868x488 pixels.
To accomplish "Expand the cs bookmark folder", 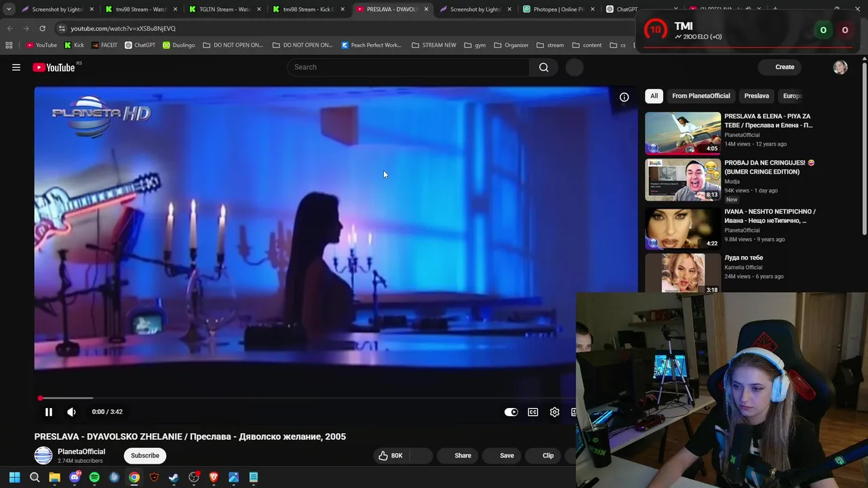I will pos(618,45).
